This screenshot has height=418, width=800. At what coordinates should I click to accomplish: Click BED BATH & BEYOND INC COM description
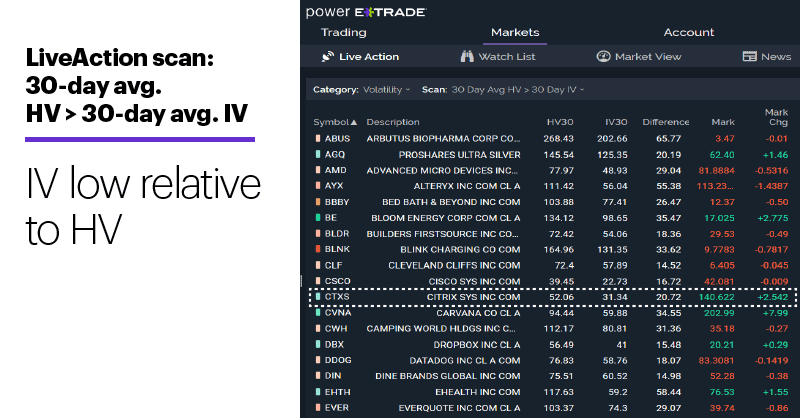coord(452,202)
